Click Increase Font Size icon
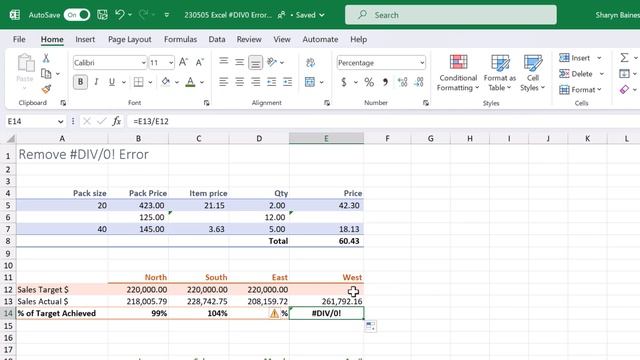 click(x=183, y=62)
